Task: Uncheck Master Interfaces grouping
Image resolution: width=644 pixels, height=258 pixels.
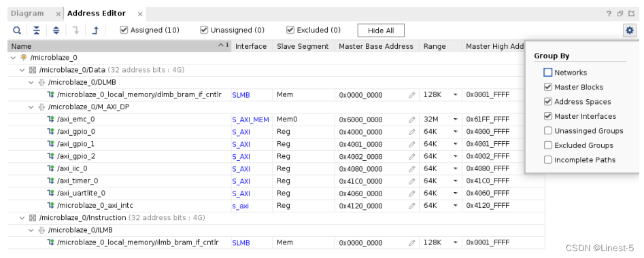Action: 547,116
